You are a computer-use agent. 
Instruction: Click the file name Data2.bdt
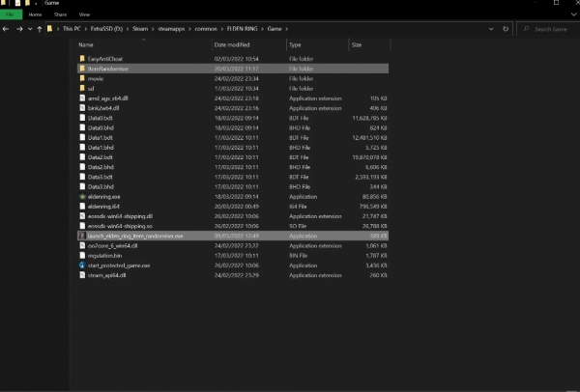[x=101, y=157]
